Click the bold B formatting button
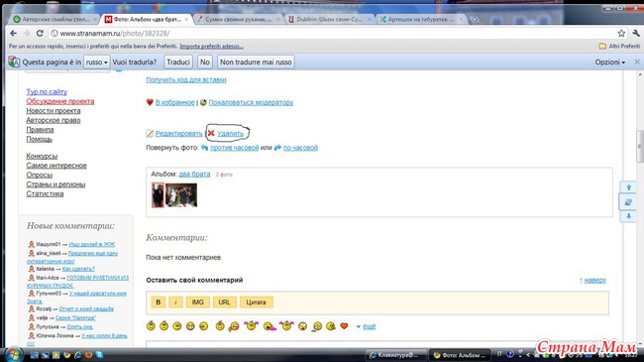Viewport: 644px width, 362px height. tap(159, 302)
